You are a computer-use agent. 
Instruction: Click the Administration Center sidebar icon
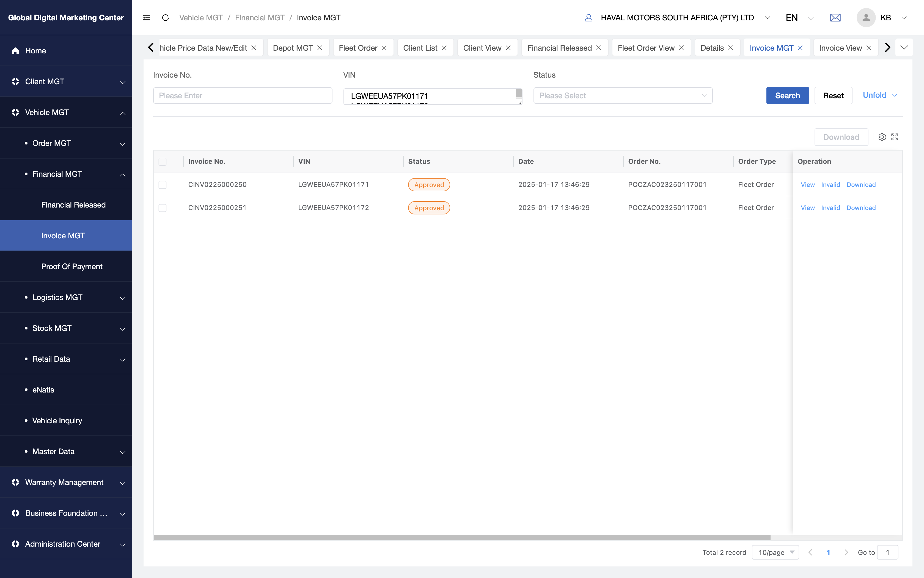(15, 544)
